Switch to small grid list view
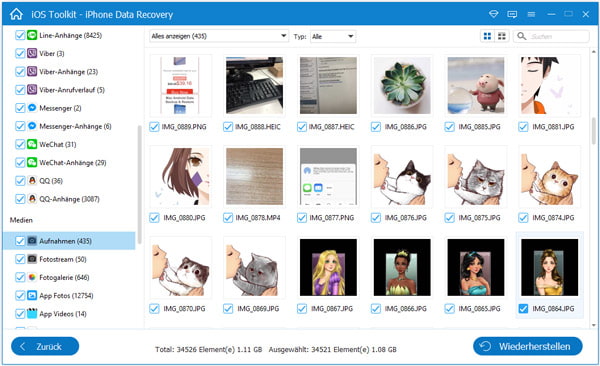This screenshot has width=600, height=366. 502,36
